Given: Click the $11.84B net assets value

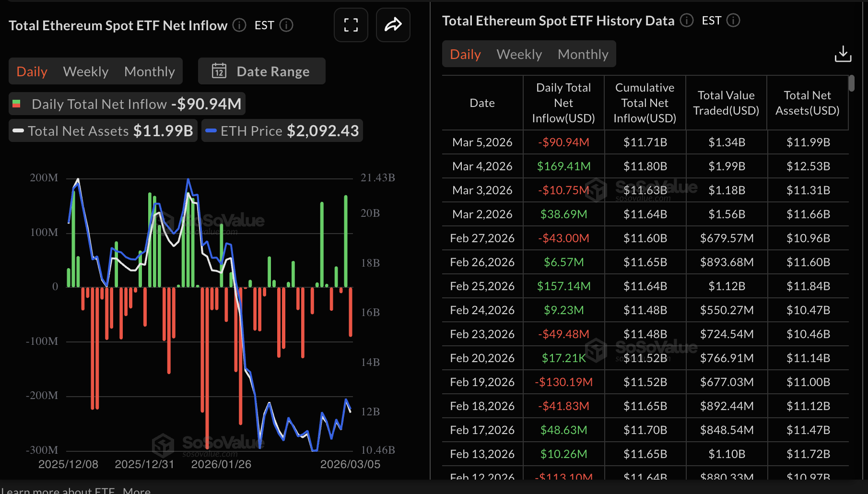Looking at the screenshot, I should pos(808,286).
